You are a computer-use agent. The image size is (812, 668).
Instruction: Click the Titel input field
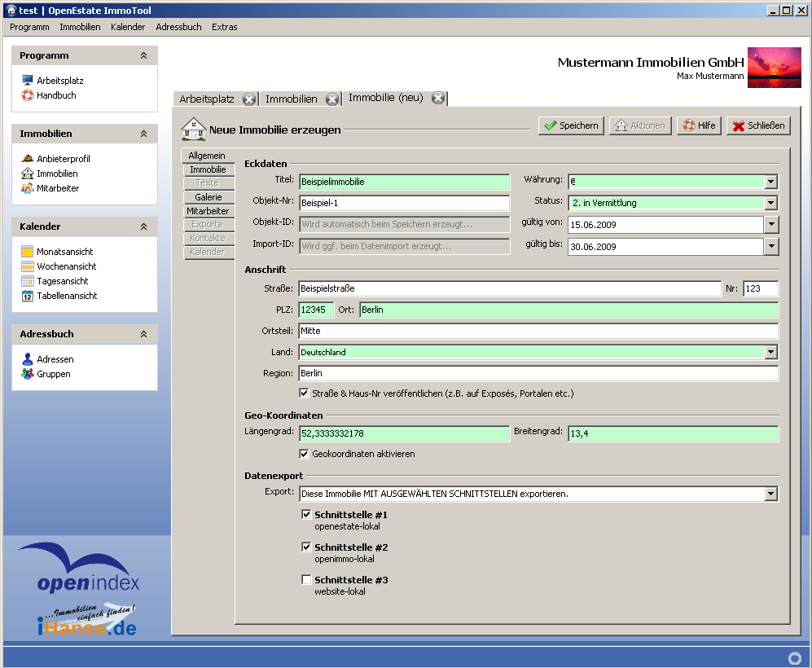coord(404,182)
